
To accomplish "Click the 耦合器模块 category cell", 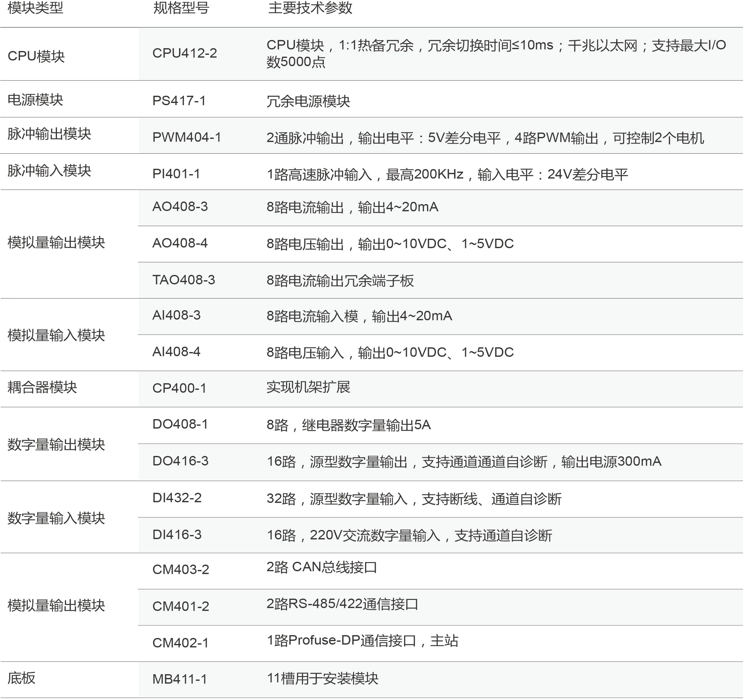I will (x=42, y=387).
